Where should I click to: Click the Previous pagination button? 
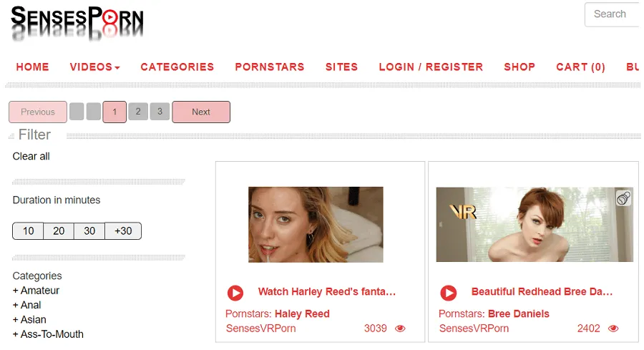click(x=38, y=112)
